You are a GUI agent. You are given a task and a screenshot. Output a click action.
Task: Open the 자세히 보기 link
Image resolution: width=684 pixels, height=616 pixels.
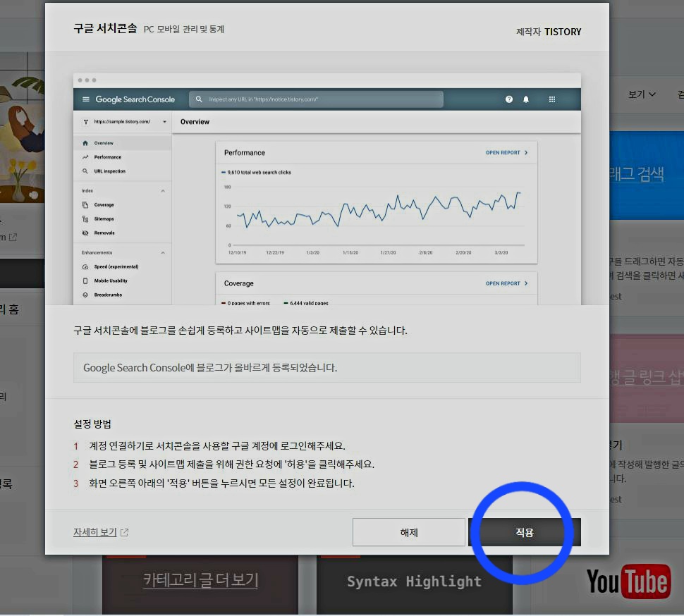[x=95, y=534]
